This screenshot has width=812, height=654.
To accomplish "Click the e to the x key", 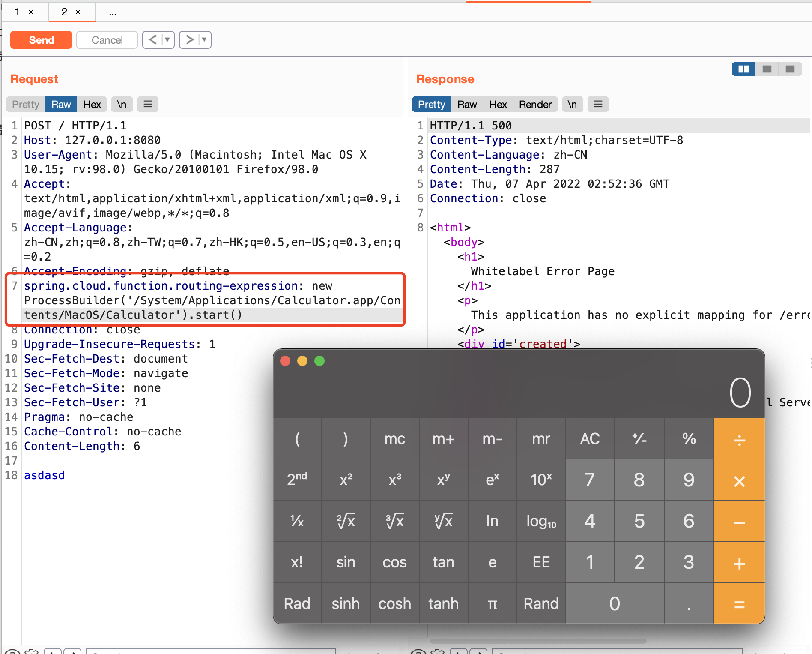I will pyautogui.click(x=493, y=480).
